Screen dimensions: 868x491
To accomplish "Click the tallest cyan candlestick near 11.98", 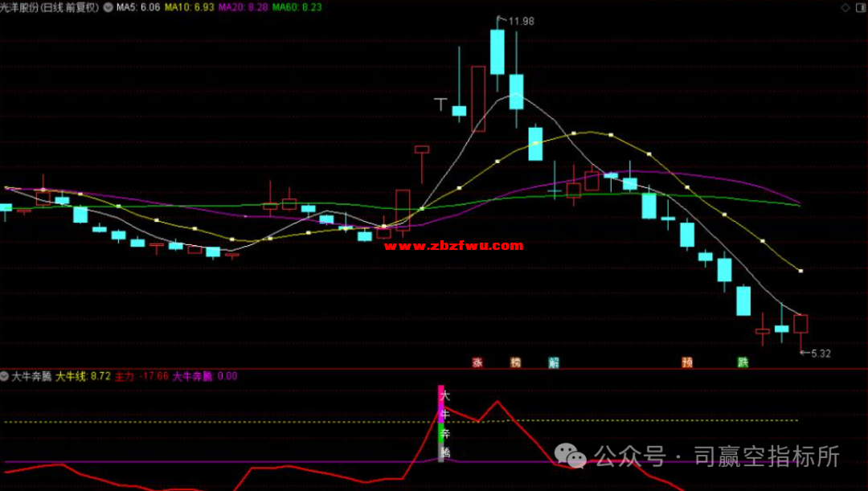I will click(x=497, y=51).
